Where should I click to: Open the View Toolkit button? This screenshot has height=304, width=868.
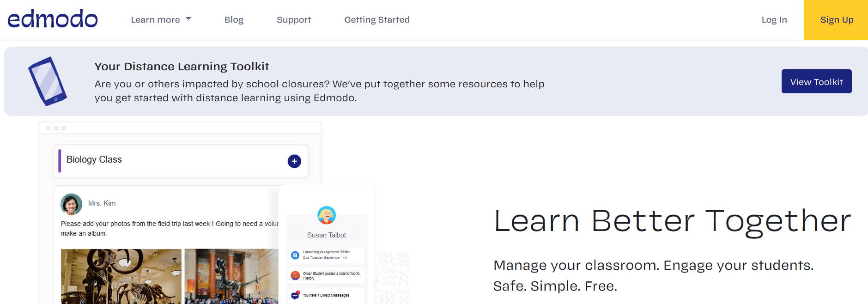[x=816, y=81]
